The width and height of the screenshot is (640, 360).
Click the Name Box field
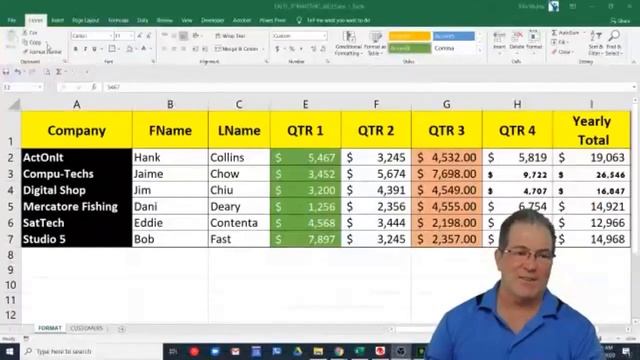click(x=22, y=87)
